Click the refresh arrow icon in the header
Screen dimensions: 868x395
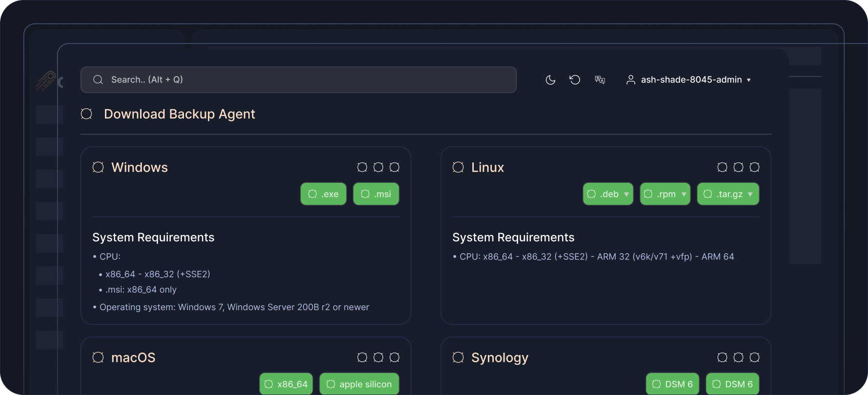[575, 79]
